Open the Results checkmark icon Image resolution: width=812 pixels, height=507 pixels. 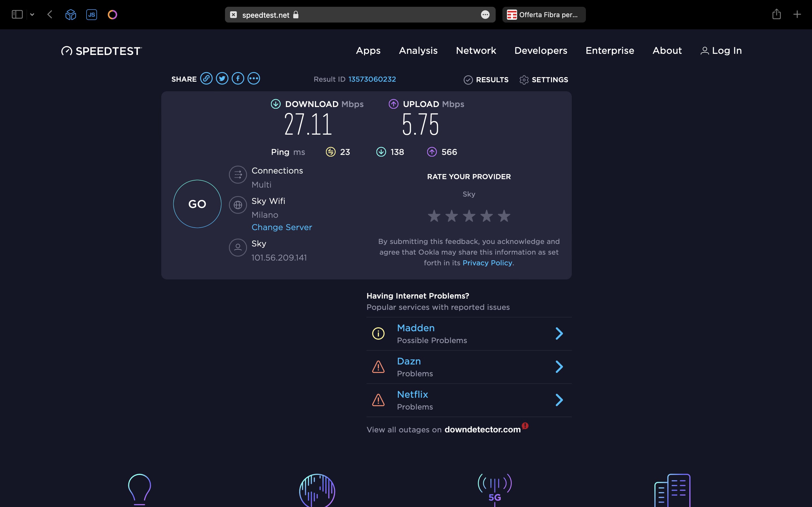pyautogui.click(x=468, y=80)
